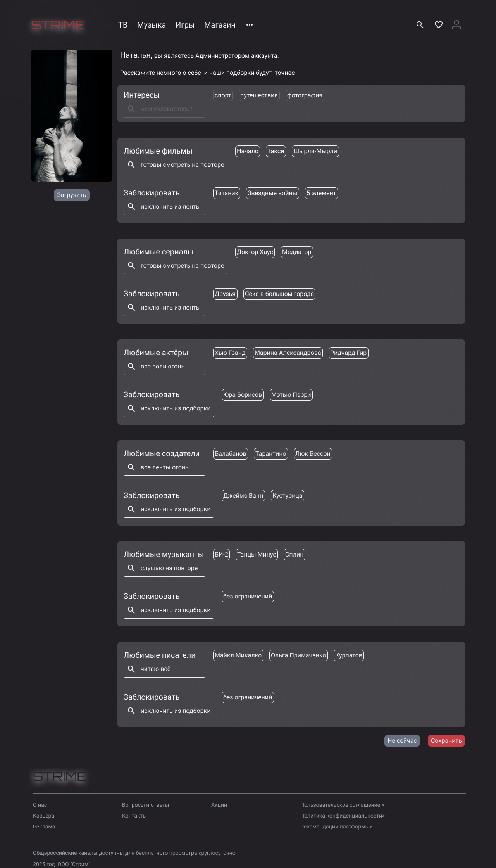Image resolution: width=496 pixels, height=868 pixels.
Task: Click the Сплин musician tag
Action: point(294,555)
